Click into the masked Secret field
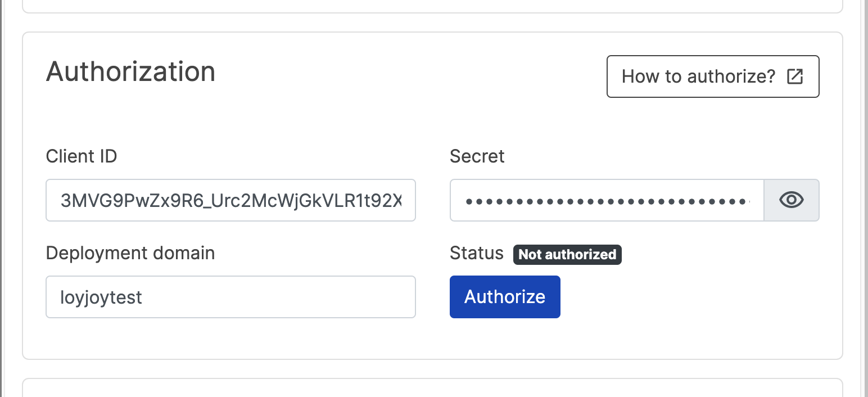868x397 pixels. coord(607,200)
